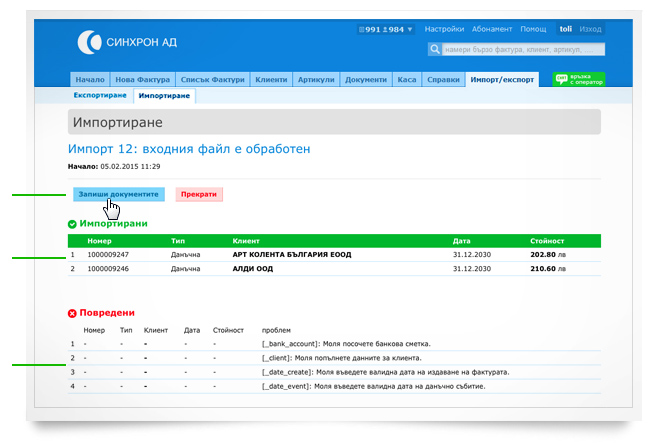Image resolution: width=658 pixels, height=444 pixels.
Task: Open the 991 984 account dropdown
Action: pyautogui.click(x=386, y=30)
